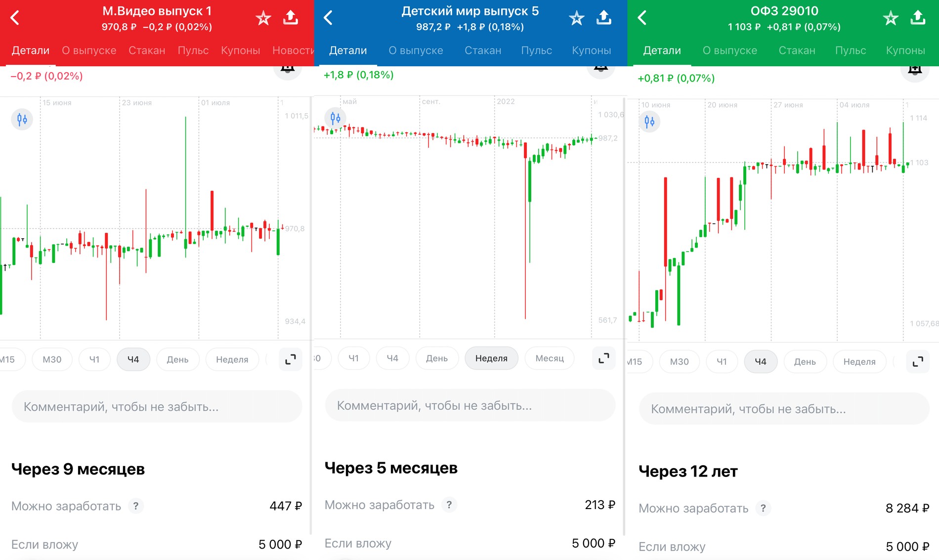The width and height of the screenshot is (939, 560).
Task: Open the Купоны tab for М.Видео
Action: 240,50
